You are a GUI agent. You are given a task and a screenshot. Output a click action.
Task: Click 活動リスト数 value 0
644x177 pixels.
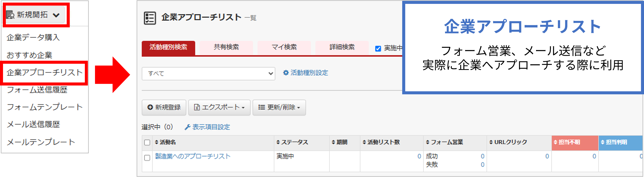[419, 156]
